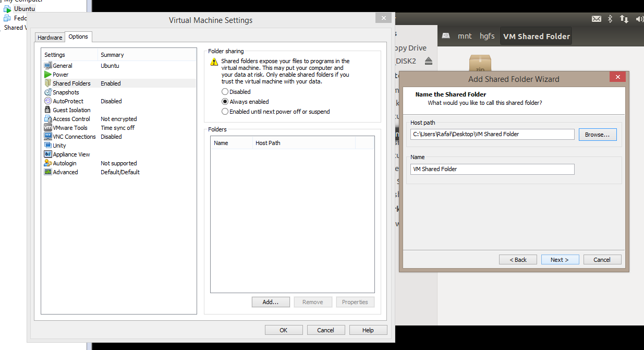Click Browse... for host path
The image size is (644, 350).
(598, 135)
